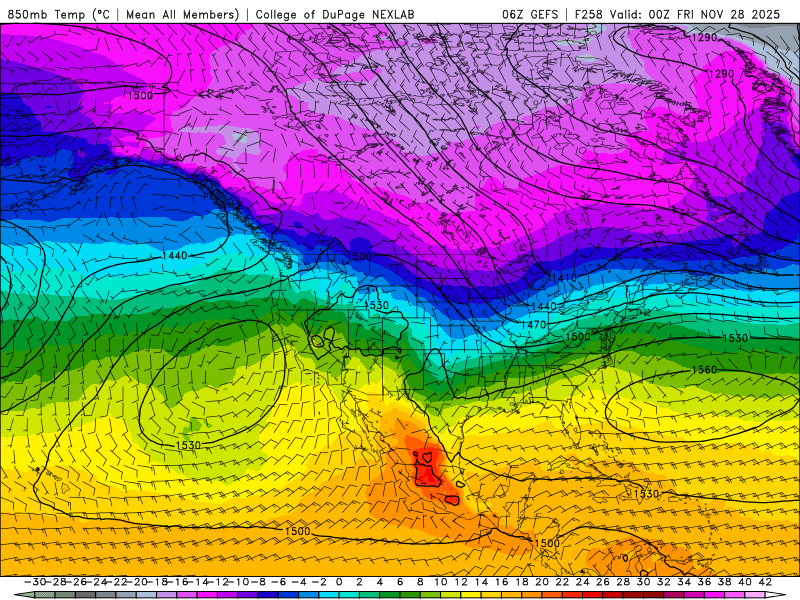The height and width of the screenshot is (600, 800).
Task: Click the '12' label on the temperature legend
Action: pos(461,582)
